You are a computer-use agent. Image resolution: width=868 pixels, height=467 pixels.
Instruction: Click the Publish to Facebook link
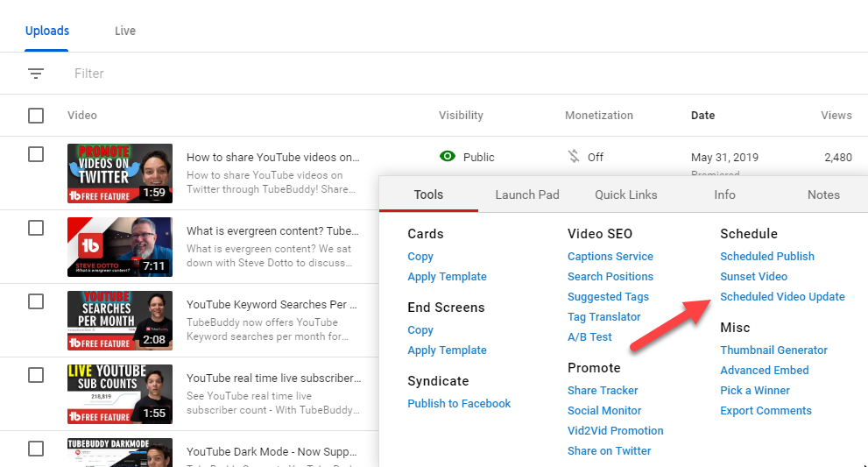(x=459, y=404)
